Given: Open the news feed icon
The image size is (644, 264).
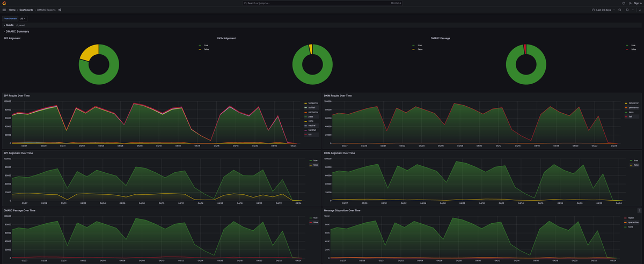Looking at the screenshot, I should (630, 3).
